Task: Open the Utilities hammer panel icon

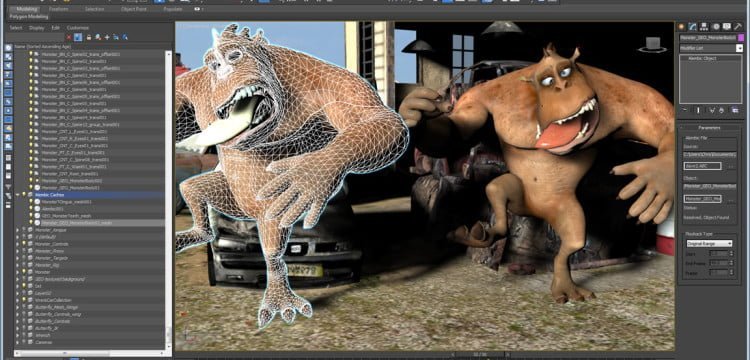Action: pyautogui.click(x=739, y=26)
